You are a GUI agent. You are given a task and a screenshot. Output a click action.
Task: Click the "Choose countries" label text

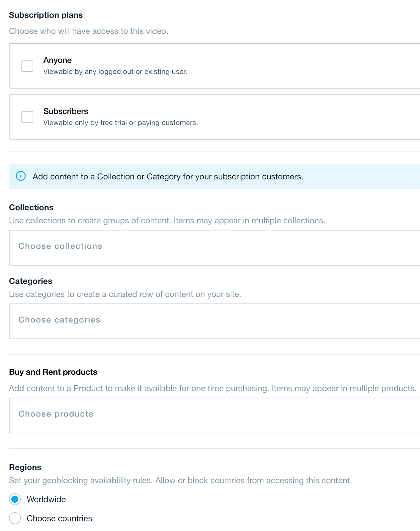[x=59, y=518]
